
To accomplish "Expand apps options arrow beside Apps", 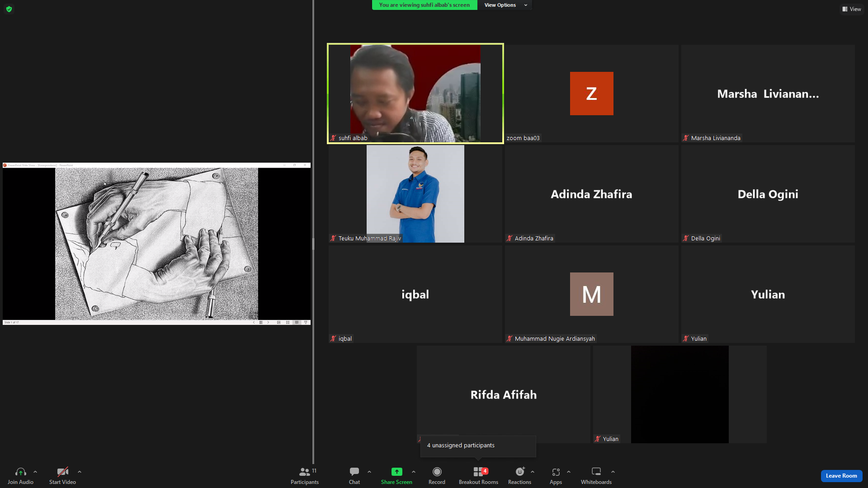I will coord(569,472).
